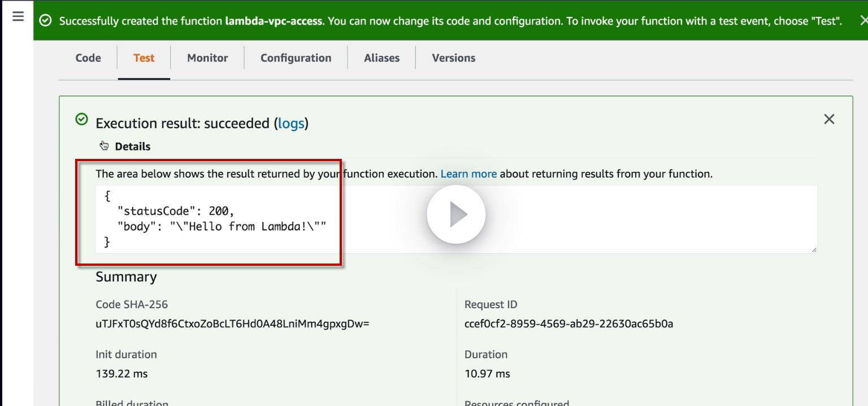Viewport: 868px width, 406px height.
Task: Click the Summary heading
Action: click(126, 277)
